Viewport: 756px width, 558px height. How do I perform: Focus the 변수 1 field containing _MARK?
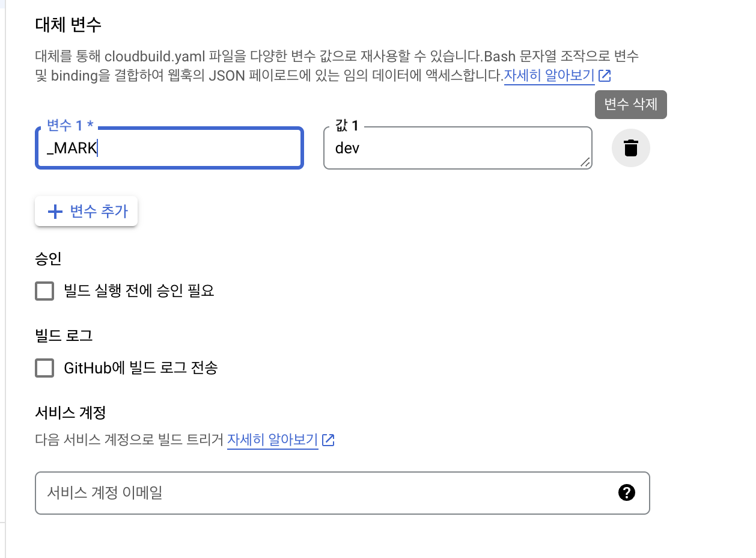(x=169, y=148)
